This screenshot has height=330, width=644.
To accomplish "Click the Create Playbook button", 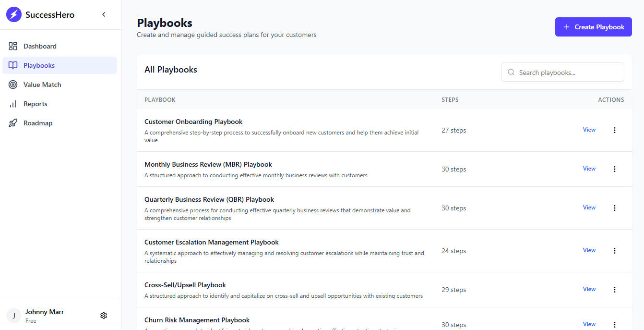I will 593,27.
